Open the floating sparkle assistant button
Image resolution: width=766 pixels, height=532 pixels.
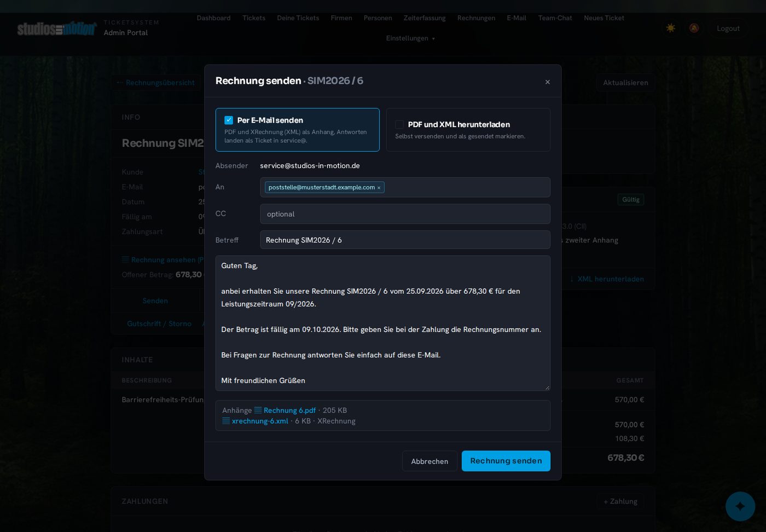[x=740, y=506]
